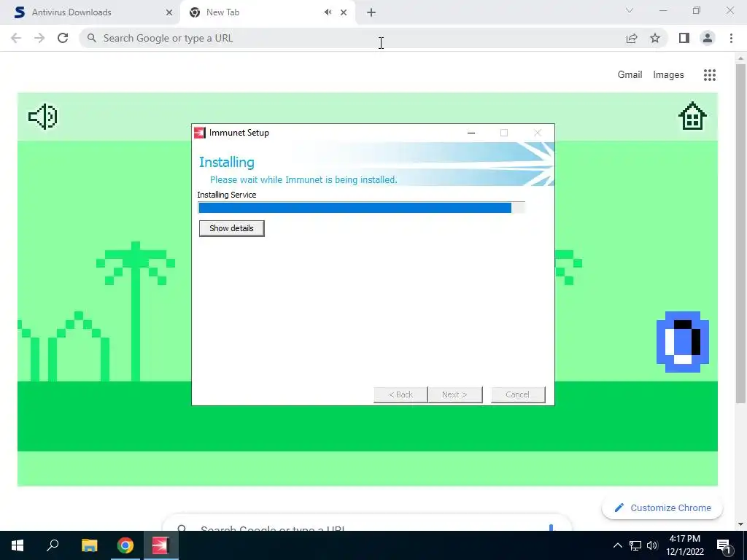Click the Chrome taskbar icon
The height and width of the screenshot is (560, 747).
click(125, 545)
